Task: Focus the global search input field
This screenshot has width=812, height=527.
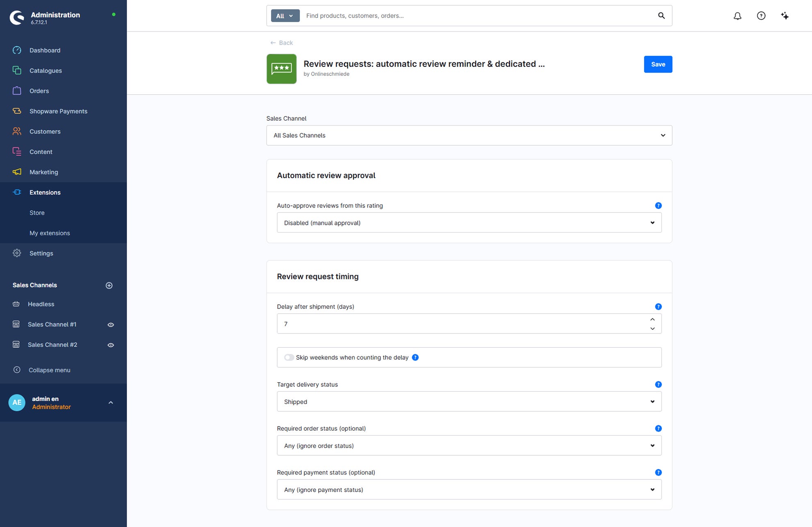Action: coord(478,16)
